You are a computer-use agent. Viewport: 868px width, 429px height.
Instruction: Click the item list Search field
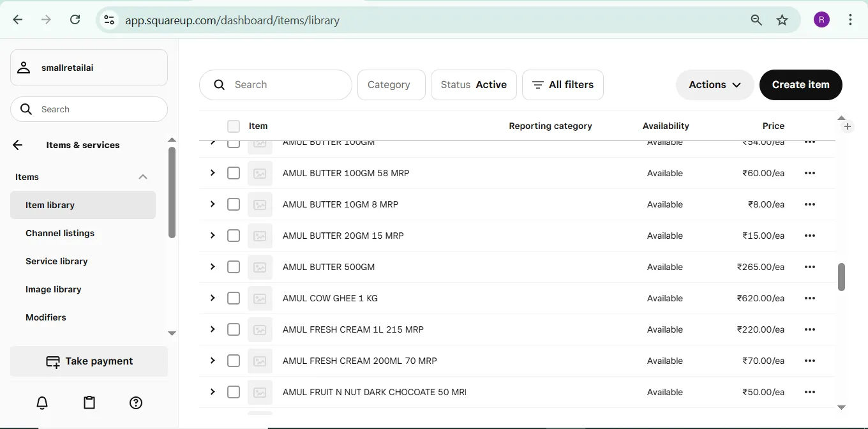(276, 85)
